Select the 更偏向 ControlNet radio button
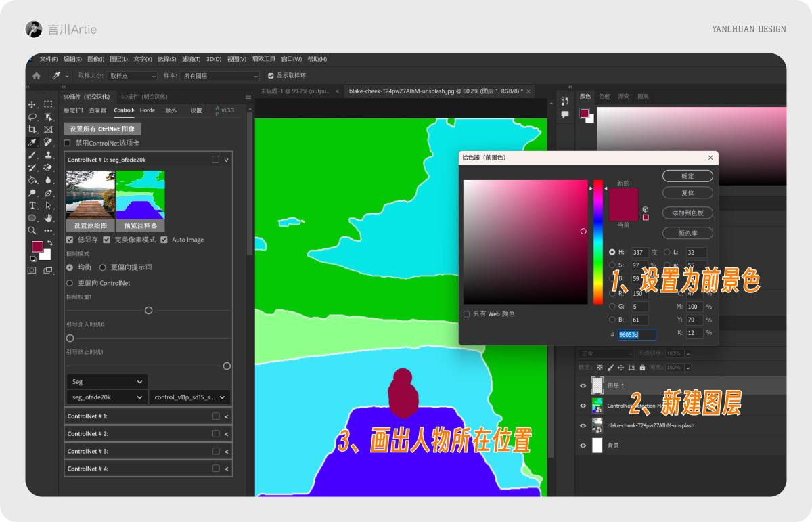The height and width of the screenshot is (522, 812). coord(70,282)
